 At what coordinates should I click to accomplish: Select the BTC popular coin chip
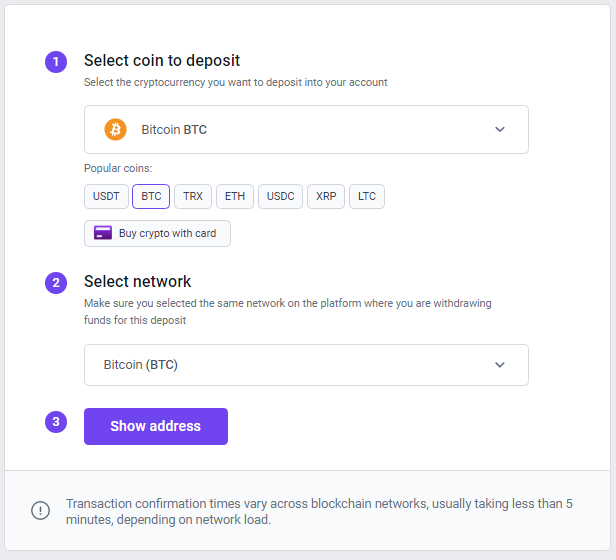pos(151,196)
